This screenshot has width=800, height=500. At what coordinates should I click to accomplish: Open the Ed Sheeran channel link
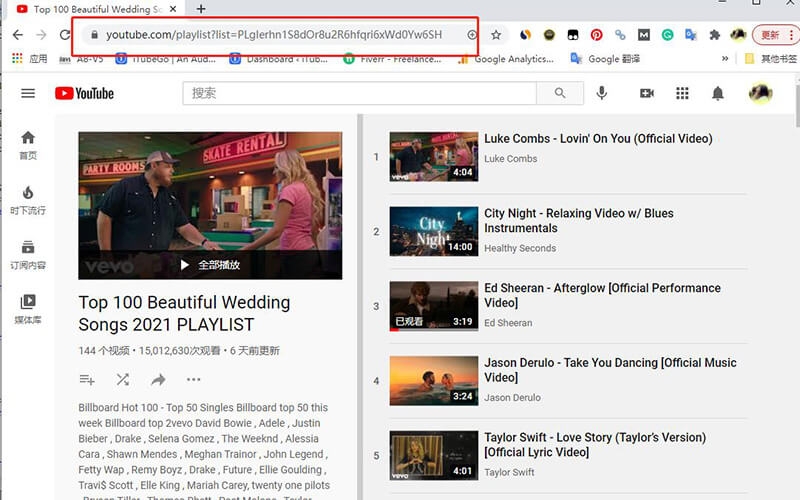pos(508,323)
